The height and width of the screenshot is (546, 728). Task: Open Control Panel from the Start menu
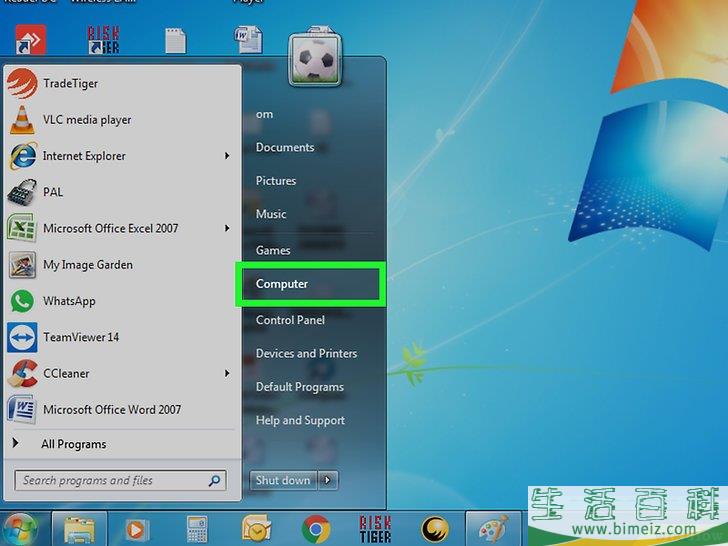[x=290, y=320]
